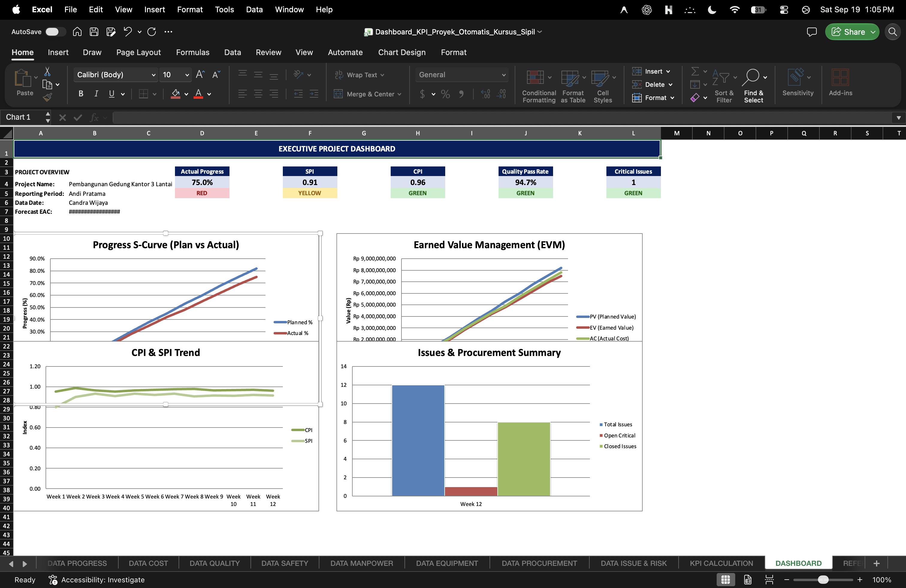Open the Add-ins button
The image size is (906, 588).
pos(840,83)
